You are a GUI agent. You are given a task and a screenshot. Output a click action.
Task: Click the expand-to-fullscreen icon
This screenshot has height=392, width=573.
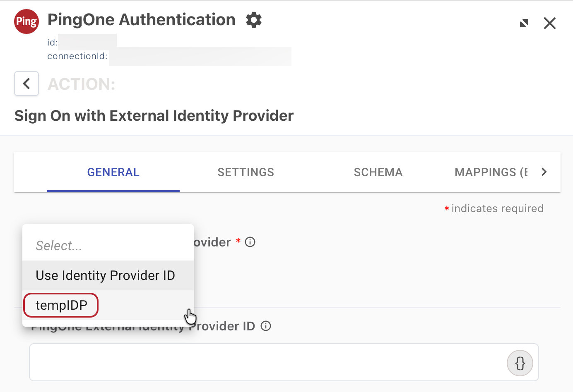524,23
